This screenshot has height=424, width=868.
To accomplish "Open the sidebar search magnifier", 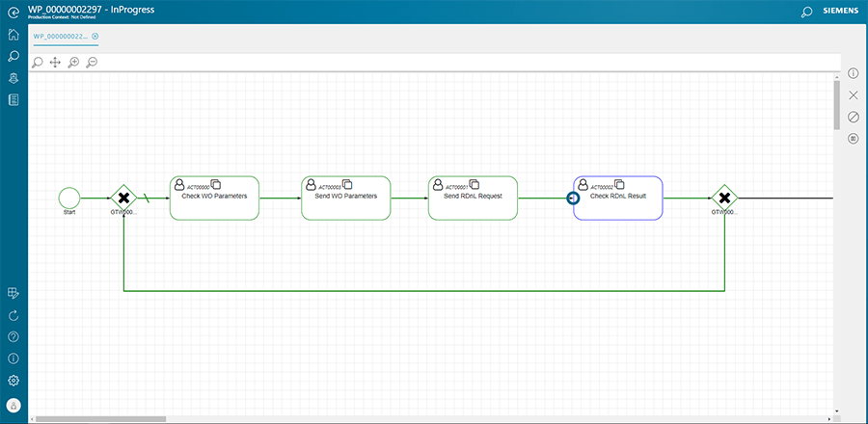I will (x=14, y=57).
